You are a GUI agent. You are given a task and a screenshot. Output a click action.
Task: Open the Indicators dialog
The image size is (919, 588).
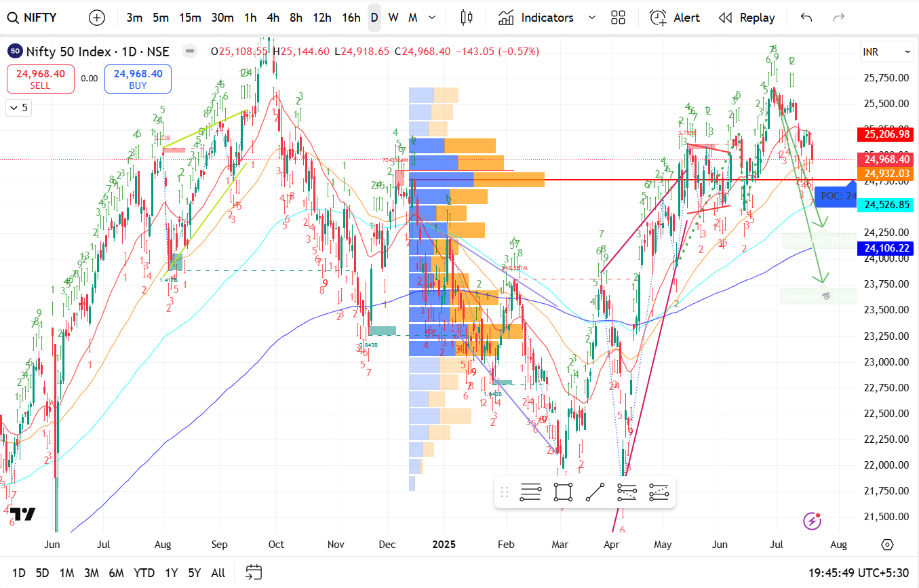point(536,18)
